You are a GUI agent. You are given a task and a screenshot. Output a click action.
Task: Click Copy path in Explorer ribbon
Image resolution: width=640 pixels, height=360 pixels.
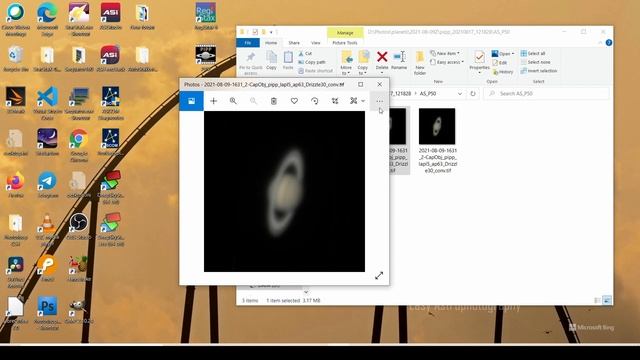(311, 62)
